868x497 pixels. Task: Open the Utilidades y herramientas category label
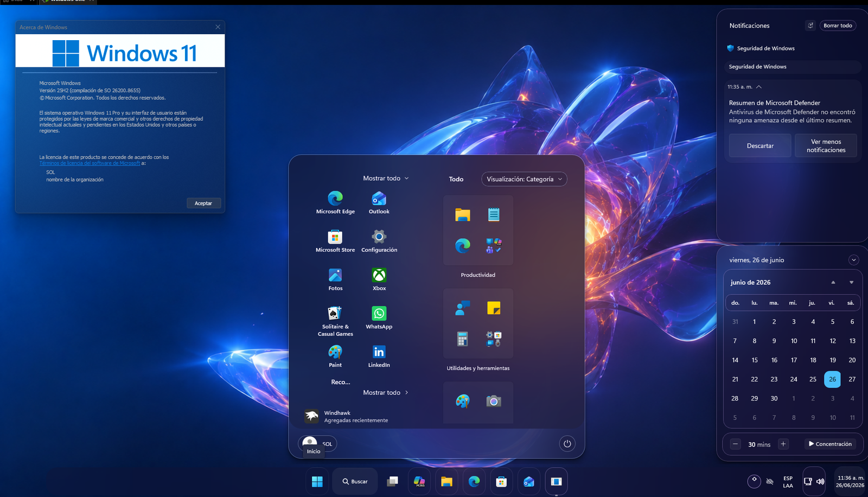click(x=478, y=368)
